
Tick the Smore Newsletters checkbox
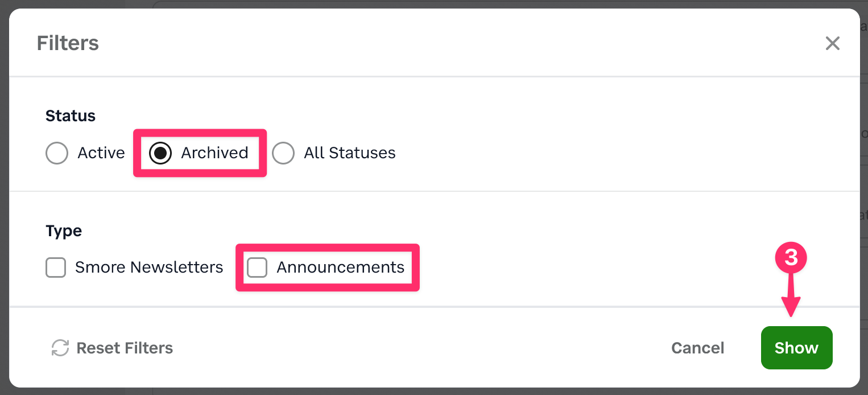click(x=56, y=268)
